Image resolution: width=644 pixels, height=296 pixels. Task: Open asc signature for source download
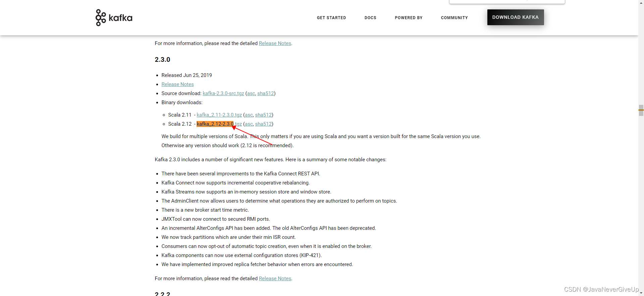coord(251,93)
